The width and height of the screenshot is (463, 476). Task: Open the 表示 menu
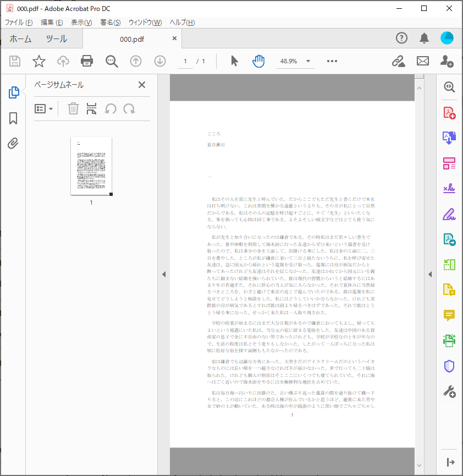(x=81, y=23)
